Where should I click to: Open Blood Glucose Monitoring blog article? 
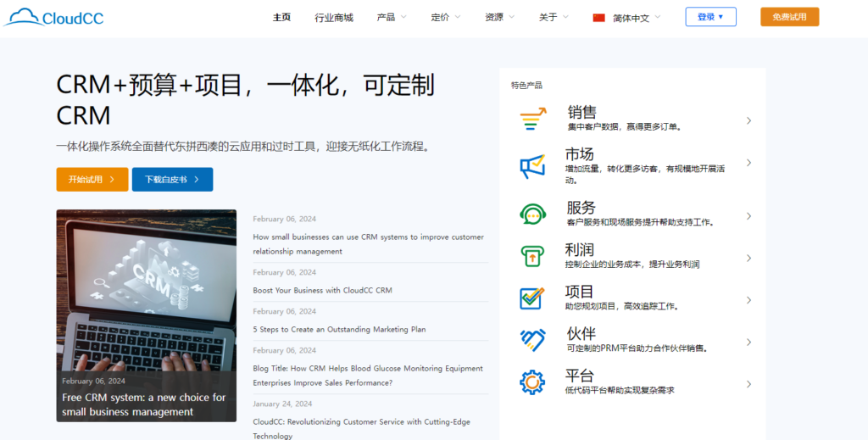368,376
